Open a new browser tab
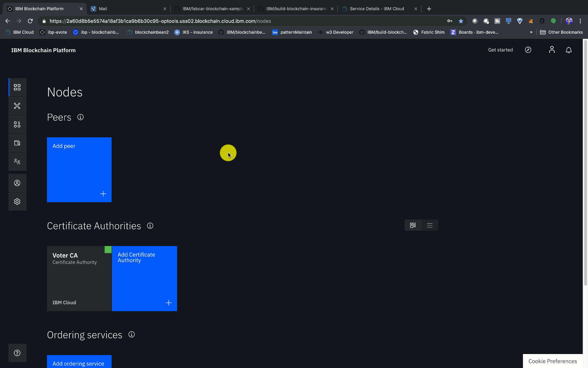 point(429,9)
